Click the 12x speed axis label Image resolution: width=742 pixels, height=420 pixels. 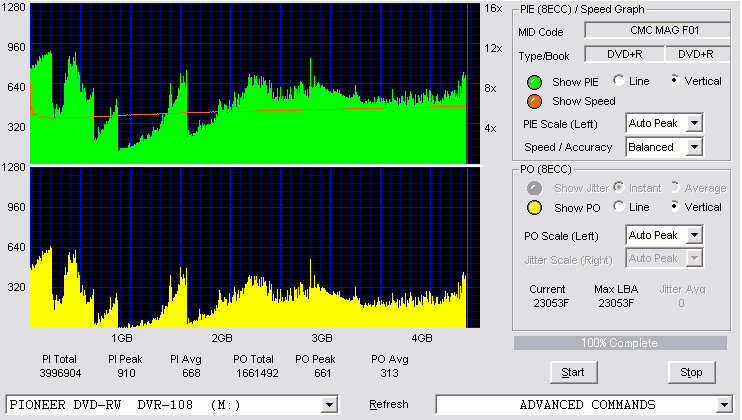tap(493, 48)
